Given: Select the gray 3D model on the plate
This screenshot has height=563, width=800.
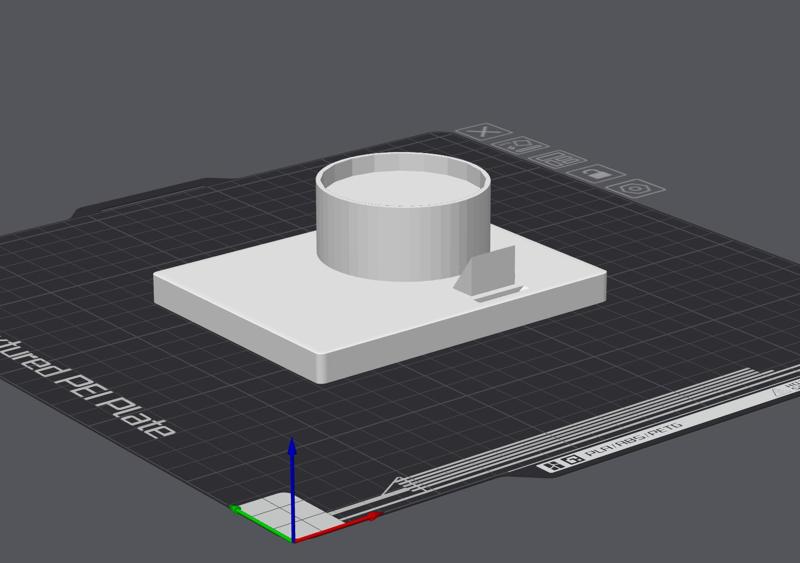Looking at the screenshot, I should 380,269.
